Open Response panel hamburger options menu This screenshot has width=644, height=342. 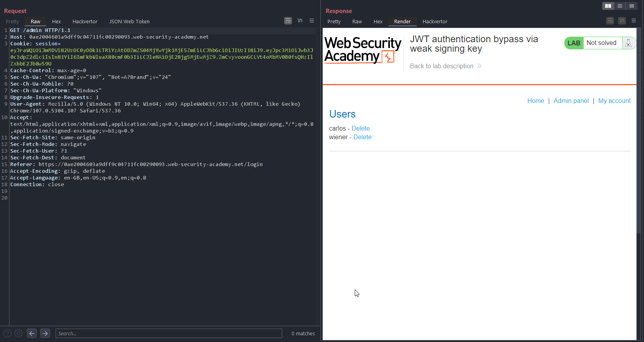[x=634, y=21]
